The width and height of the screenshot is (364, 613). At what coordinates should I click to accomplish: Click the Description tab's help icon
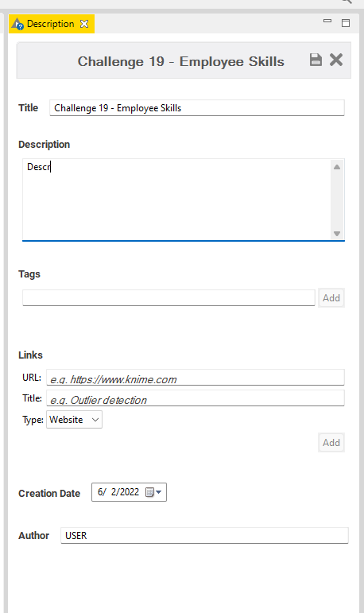point(17,24)
